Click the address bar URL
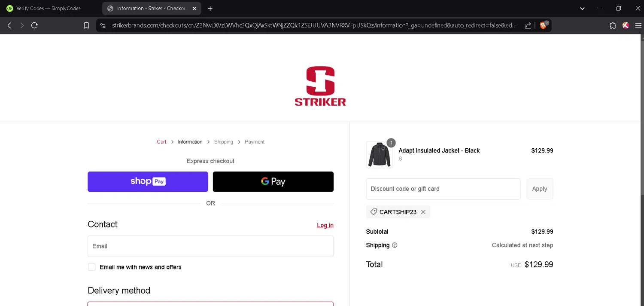644x306 pixels. coord(314,25)
